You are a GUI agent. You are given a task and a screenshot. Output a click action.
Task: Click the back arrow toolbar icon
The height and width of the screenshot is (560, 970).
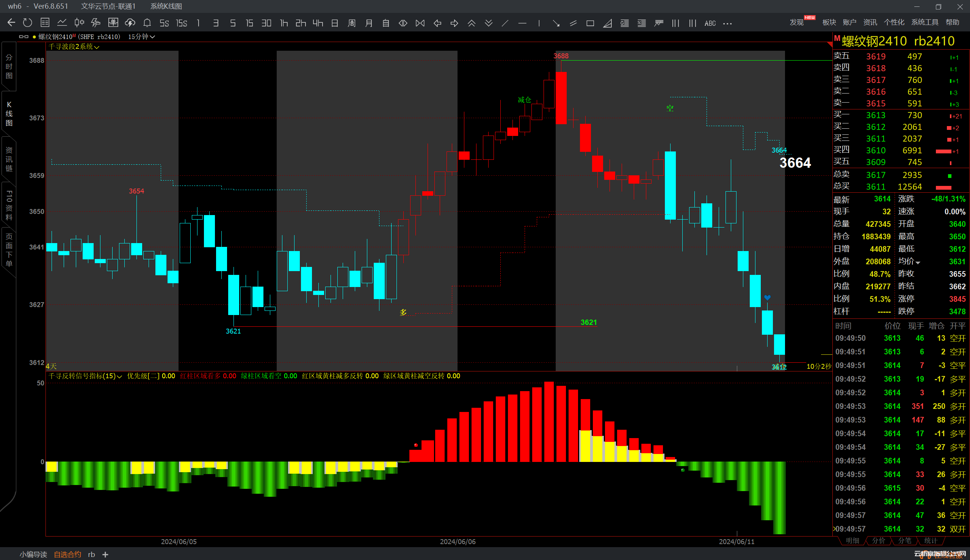(11, 23)
